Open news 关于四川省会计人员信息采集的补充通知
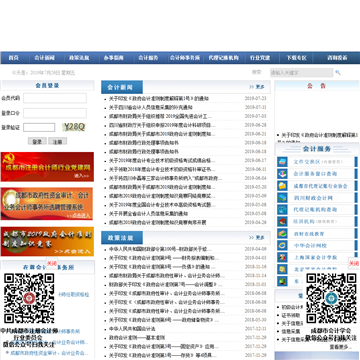The width and height of the screenshot is (360, 360). point(151,107)
